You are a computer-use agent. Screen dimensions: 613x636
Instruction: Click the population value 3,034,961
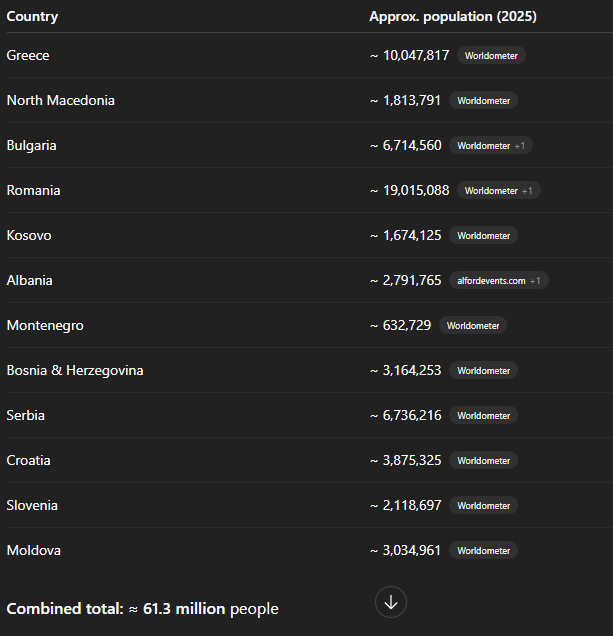pos(412,551)
